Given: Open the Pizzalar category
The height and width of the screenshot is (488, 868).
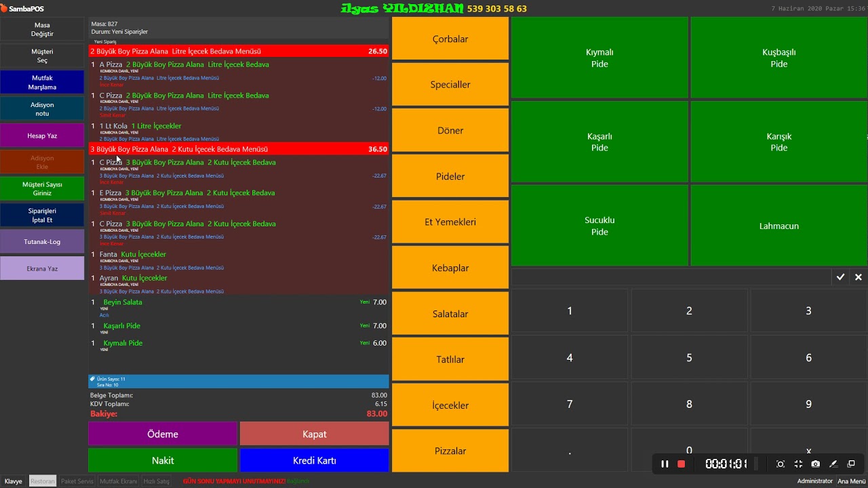Looking at the screenshot, I should [450, 451].
